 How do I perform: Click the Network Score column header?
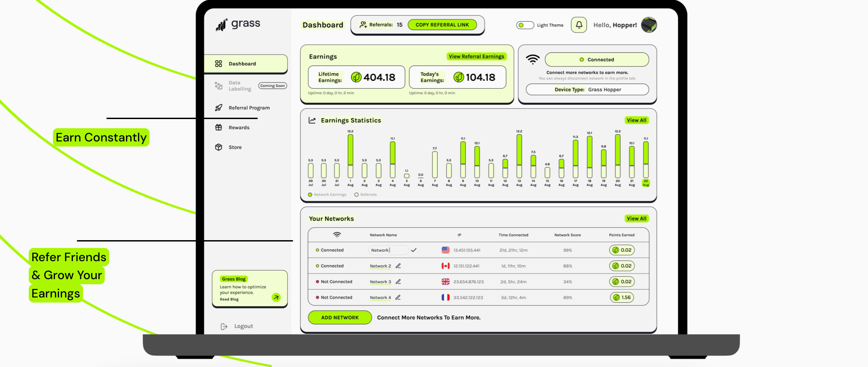[567, 235]
